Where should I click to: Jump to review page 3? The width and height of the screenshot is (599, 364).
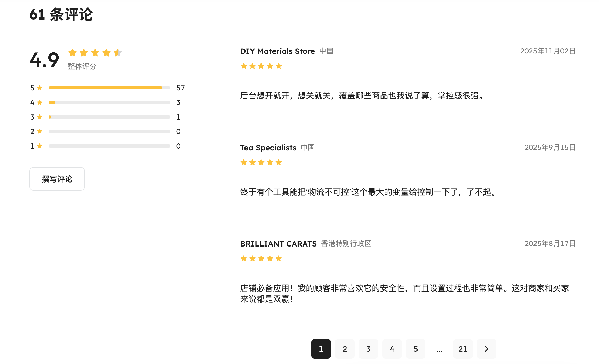click(x=368, y=349)
